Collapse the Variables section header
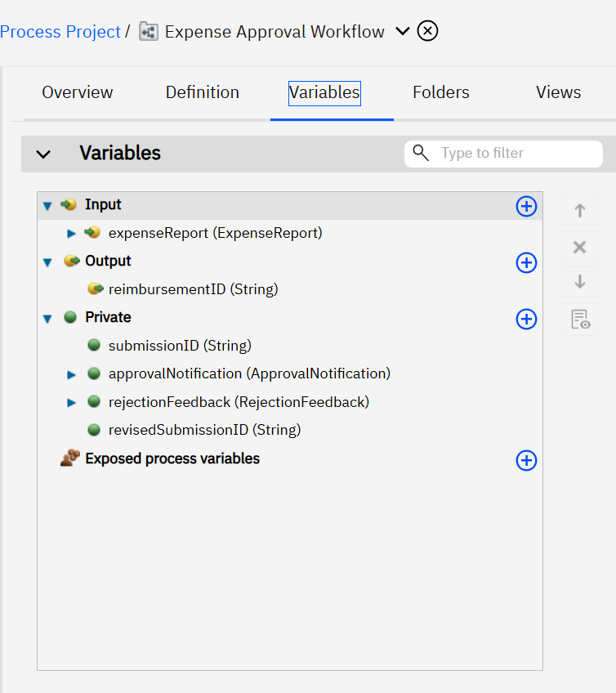616x693 pixels. pos(43,154)
